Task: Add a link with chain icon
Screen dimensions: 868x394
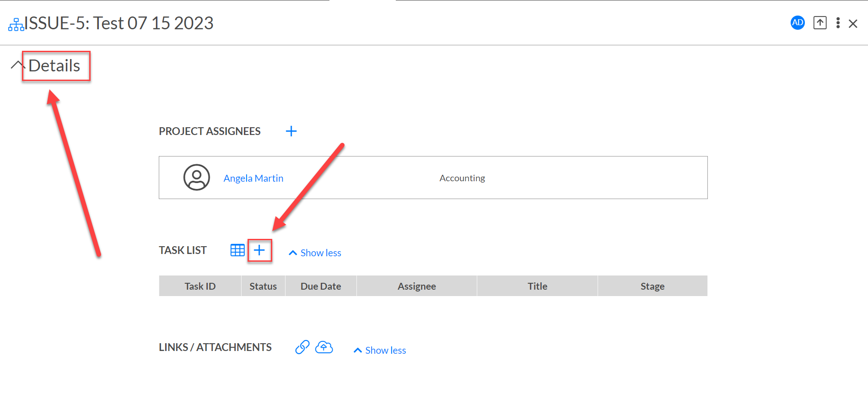Action: click(x=302, y=347)
